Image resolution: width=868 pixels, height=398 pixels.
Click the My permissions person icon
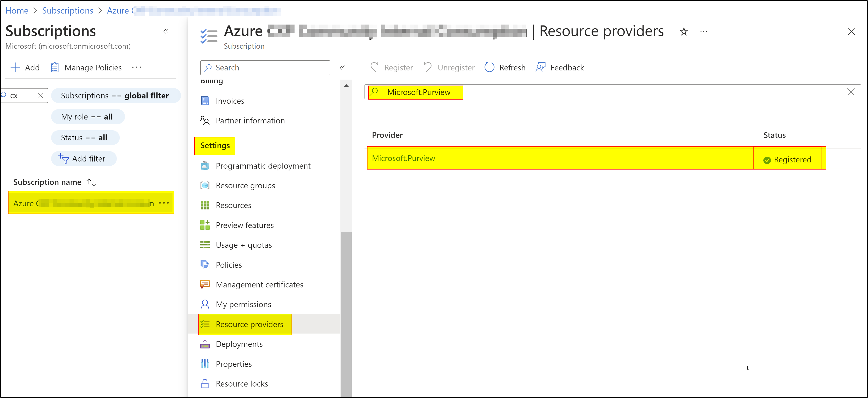click(x=205, y=304)
